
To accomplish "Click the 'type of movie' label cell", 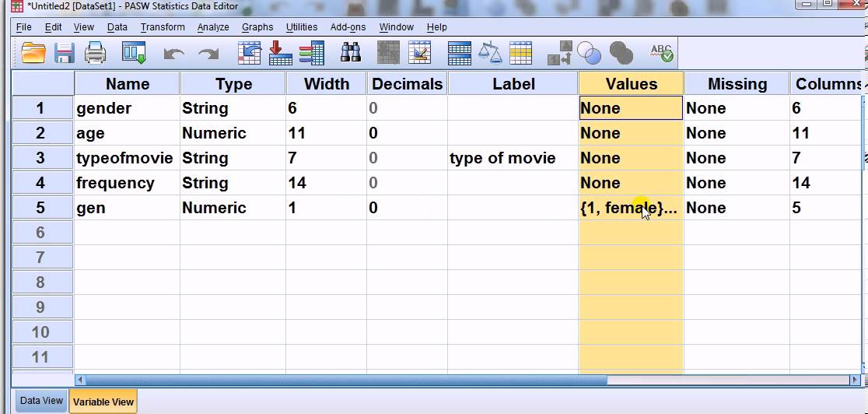I will pos(513,158).
